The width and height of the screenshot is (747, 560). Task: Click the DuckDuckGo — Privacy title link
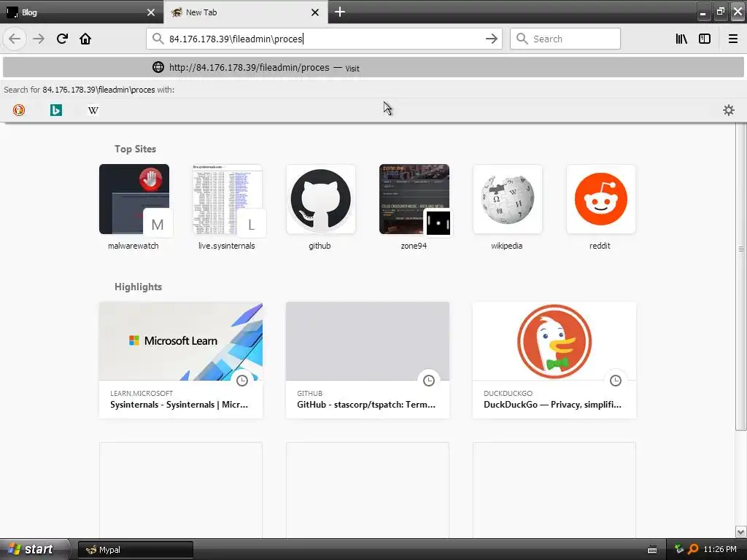point(553,405)
